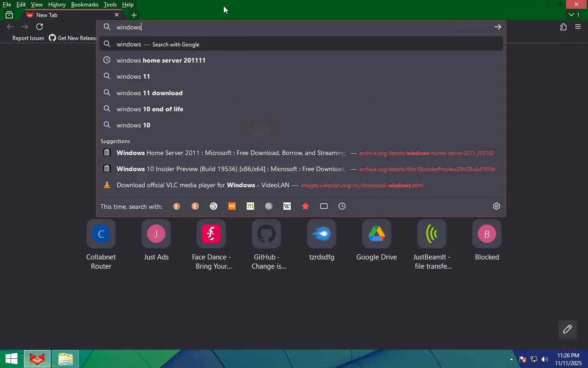Open the Windows Start menu
The width and height of the screenshot is (588, 368).
point(11,359)
